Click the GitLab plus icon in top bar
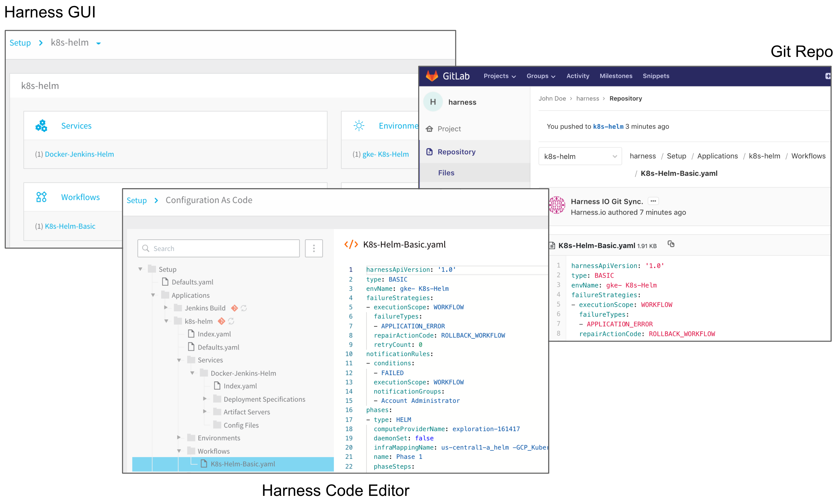The width and height of the screenshot is (836, 504). pos(828,76)
